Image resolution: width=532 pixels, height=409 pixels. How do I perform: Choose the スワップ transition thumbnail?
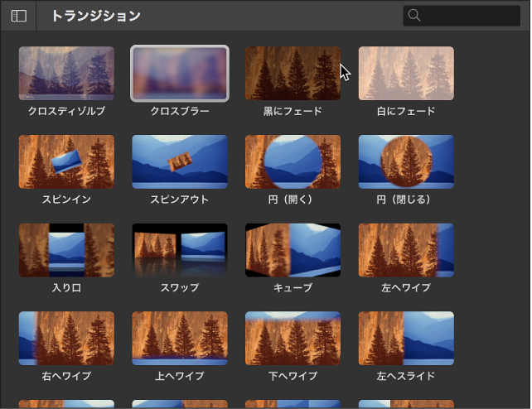pyautogui.click(x=180, y=250)
